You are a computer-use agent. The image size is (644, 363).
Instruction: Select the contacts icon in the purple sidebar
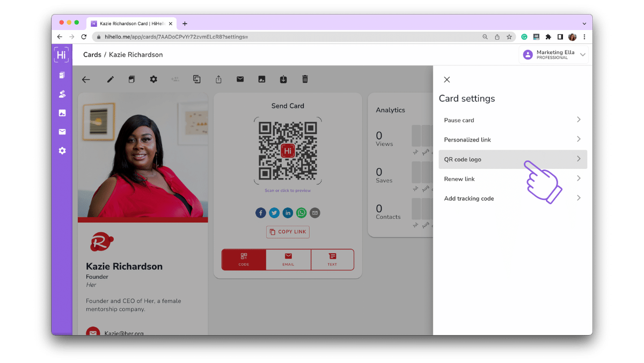[x=62, y=94]
